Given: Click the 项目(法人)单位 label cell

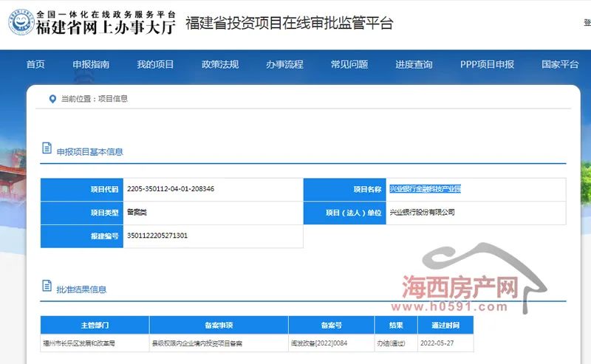Looking at the screenshot, I should (x=344, y=213).
